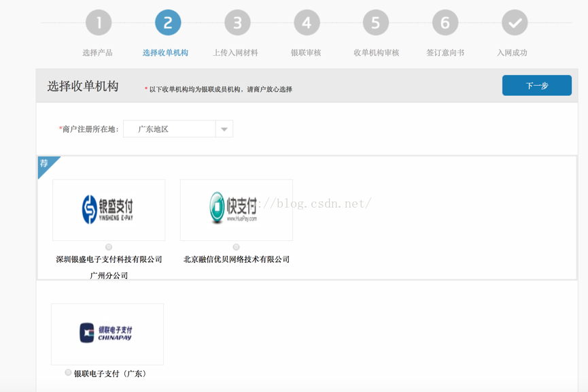Screen dimensions: 588x392
Task: Select radio button for 深圳银盛电子支付科技有限公司
Action: pyautogui.click(x=109, y=246)
